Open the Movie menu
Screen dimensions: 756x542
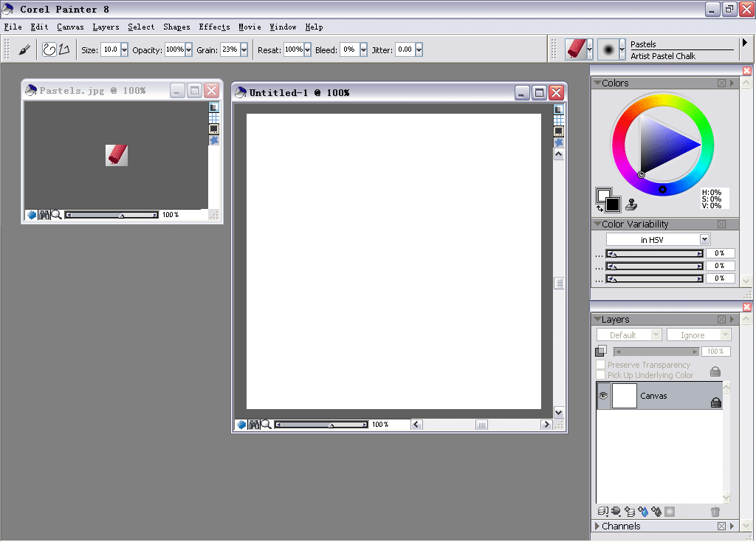click(x=250, y=27)
